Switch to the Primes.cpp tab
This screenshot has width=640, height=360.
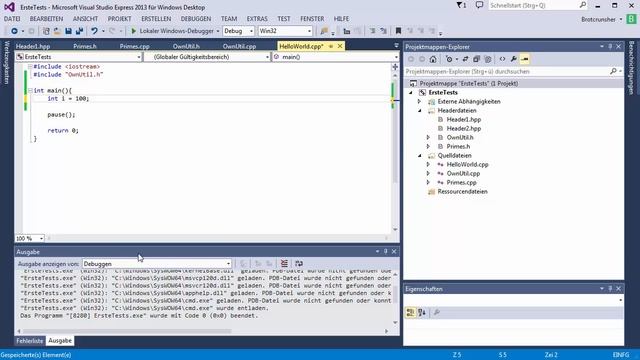[135, 47]
